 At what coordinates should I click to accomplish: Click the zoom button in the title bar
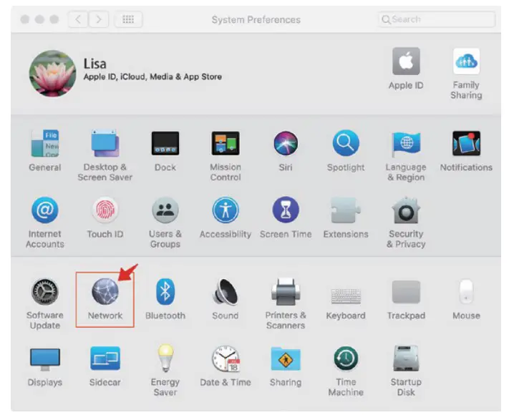tap(54, 19)
